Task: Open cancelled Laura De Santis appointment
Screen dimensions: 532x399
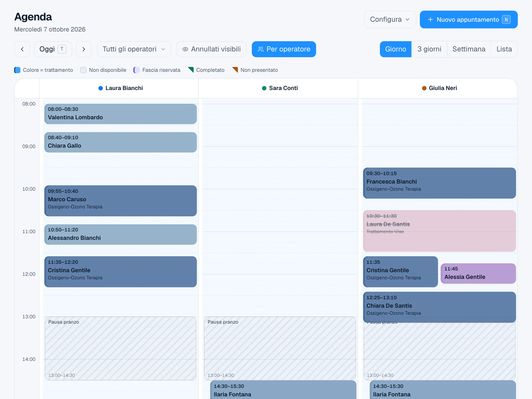Action: [439, 231]
